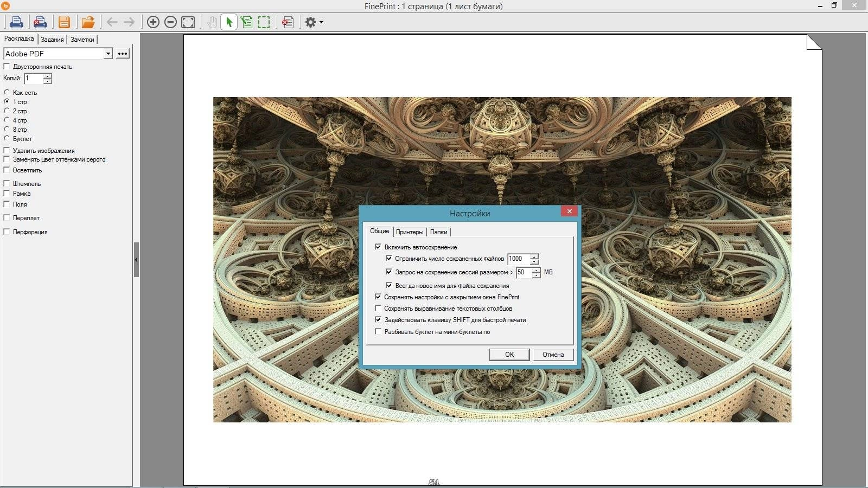Enable the Переплет checkbox
Screen dimensions: 868x488
7,217
